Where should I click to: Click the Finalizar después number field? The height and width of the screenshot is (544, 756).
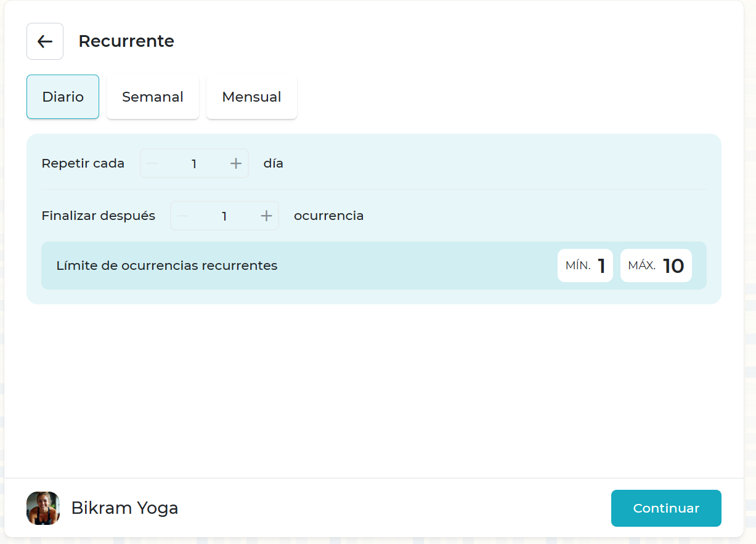[224, 216]
